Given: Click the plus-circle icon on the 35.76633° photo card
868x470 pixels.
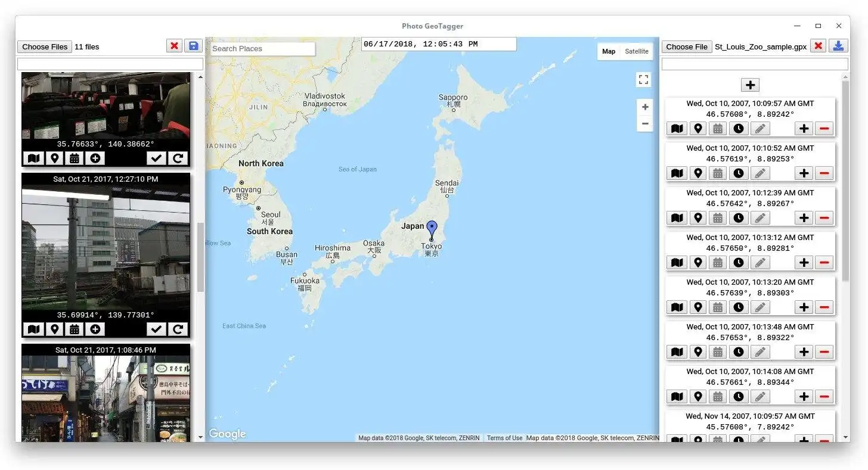Looking at the screenshot, I should coord(95,158).
